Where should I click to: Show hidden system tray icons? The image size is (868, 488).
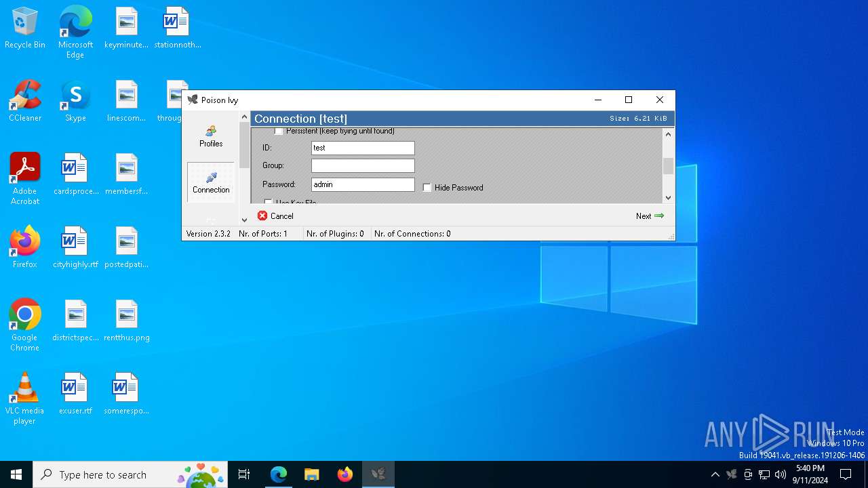(715, 474)
